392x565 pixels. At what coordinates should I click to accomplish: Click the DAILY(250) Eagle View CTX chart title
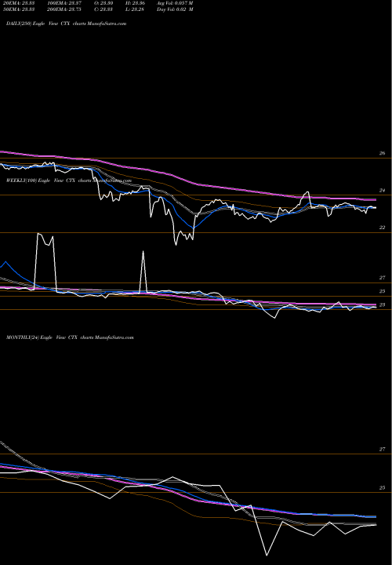66,24
